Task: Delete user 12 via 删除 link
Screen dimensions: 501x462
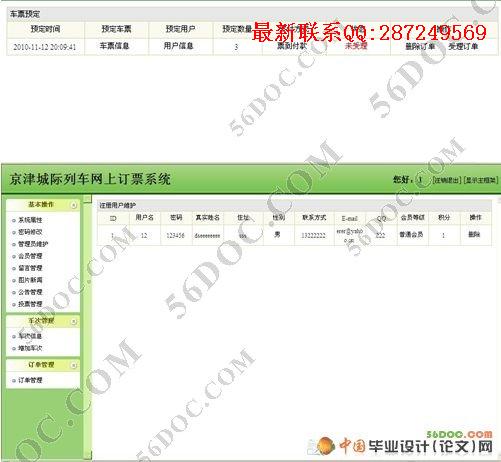Action: [x=474, y=235]
